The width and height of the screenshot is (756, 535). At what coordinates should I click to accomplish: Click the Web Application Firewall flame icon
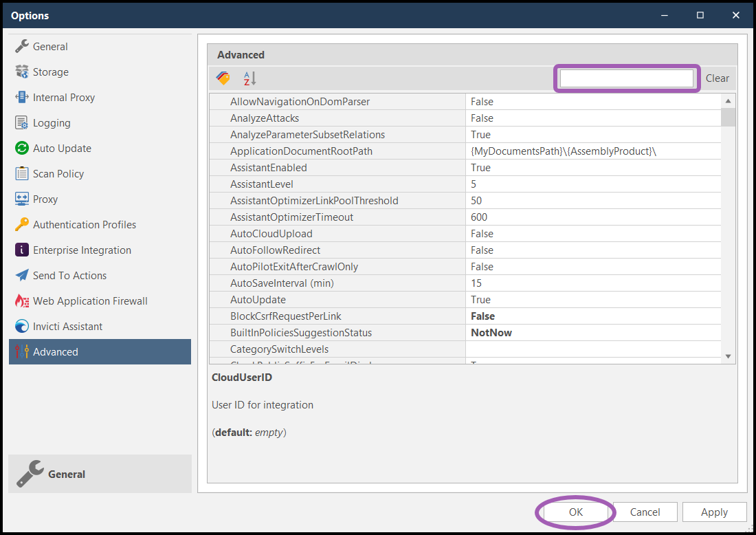click(19, 301)
